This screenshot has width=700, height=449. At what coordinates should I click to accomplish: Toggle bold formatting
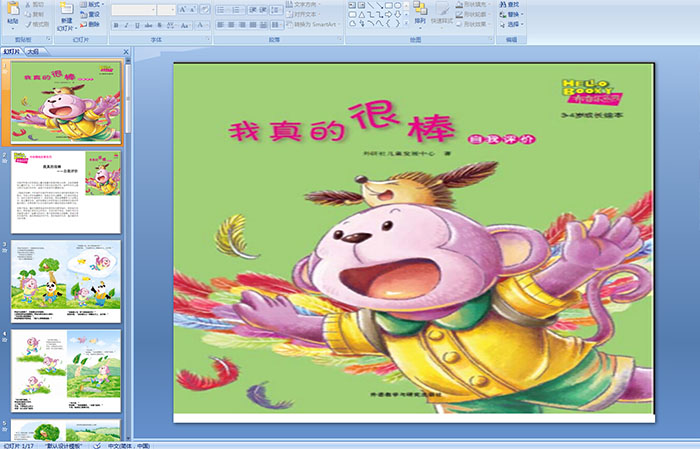[x=115, y=25]
